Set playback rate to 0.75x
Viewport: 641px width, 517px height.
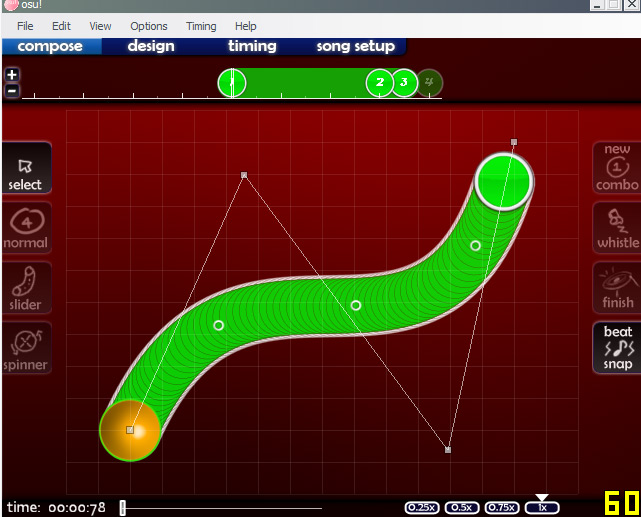pos(502,508)
